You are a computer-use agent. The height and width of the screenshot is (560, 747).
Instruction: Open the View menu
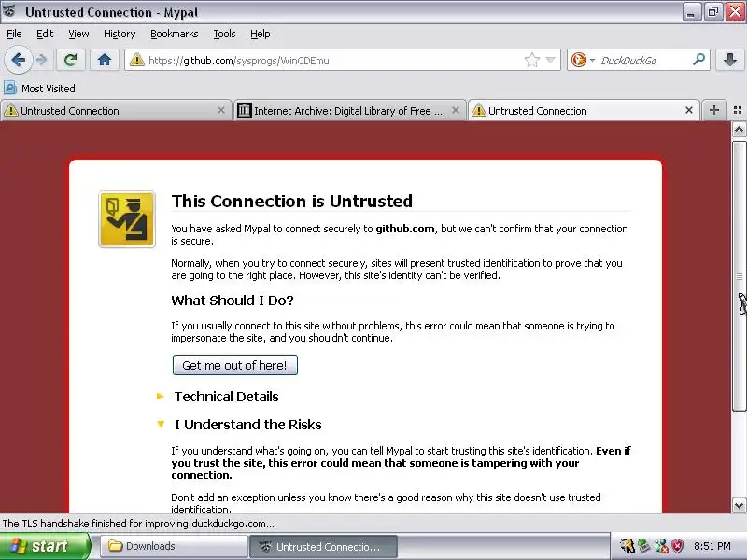[x=78, y=34]
